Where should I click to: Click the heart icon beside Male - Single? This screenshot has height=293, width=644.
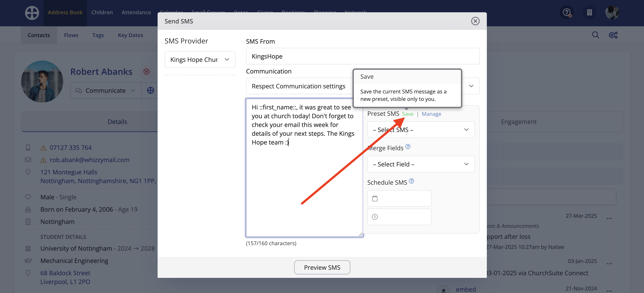pyautogui.click(x=28, y=197)
